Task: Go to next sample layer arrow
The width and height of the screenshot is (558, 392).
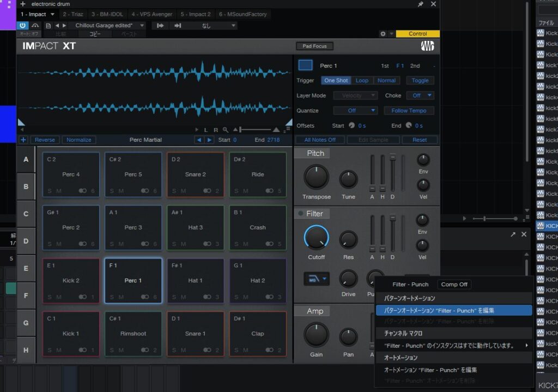Action: [x=210, y=140]
